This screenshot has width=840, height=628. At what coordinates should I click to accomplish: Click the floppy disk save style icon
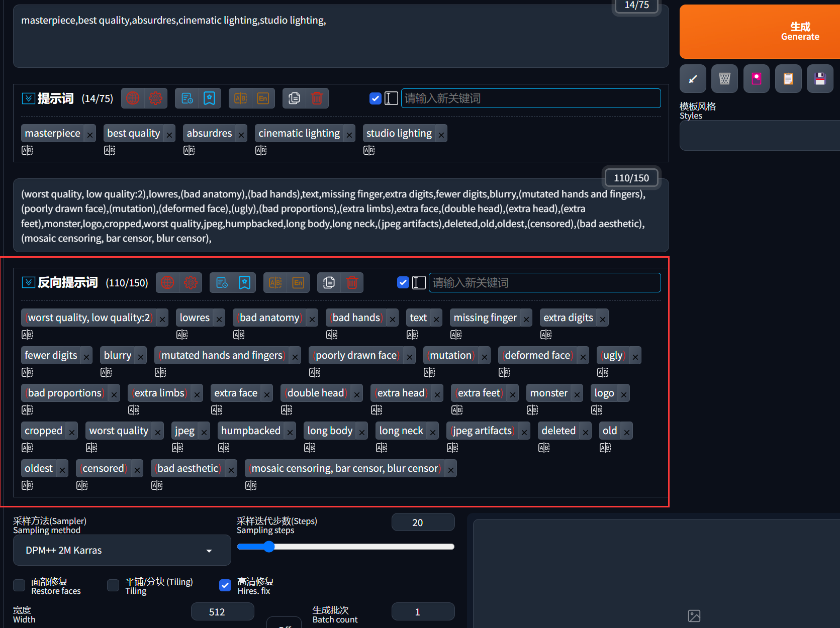(x=820, y=79)
